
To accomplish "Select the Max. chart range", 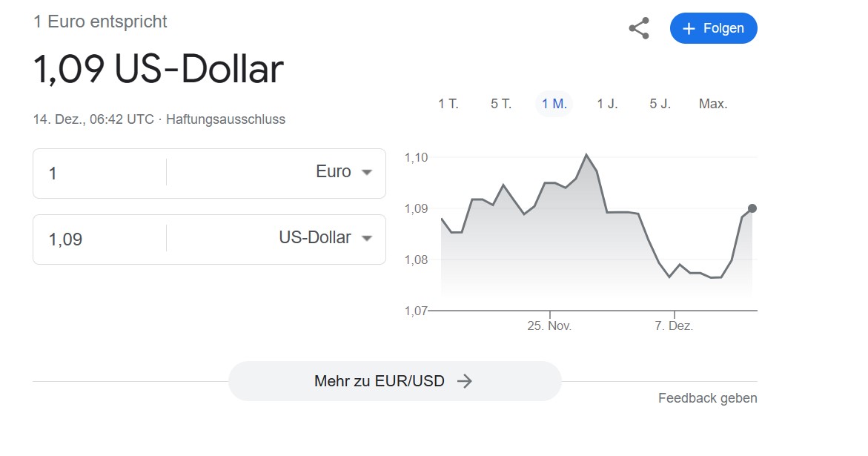I will tap(713, 104).
